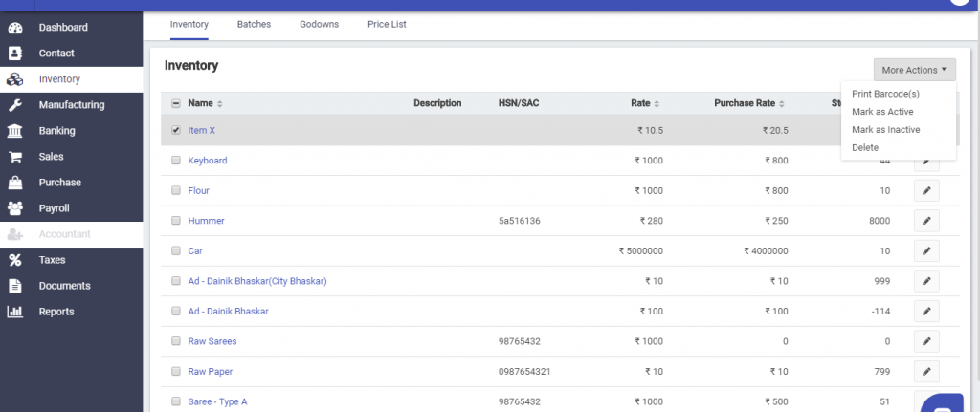
Task: Uncheck the Item X checkbox
Action: pos(176,130)
